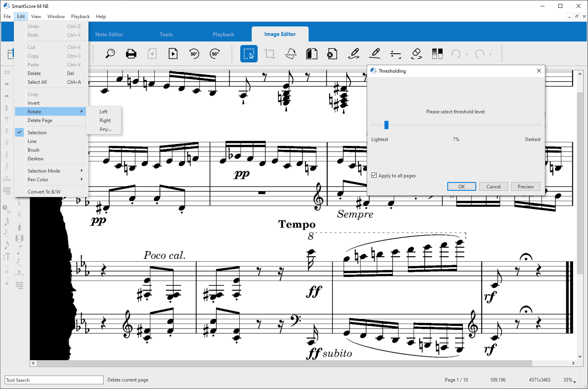The height and width of the screenshot is (389, 588).
Task: Select the straight line pen tool
Action: 375,54
